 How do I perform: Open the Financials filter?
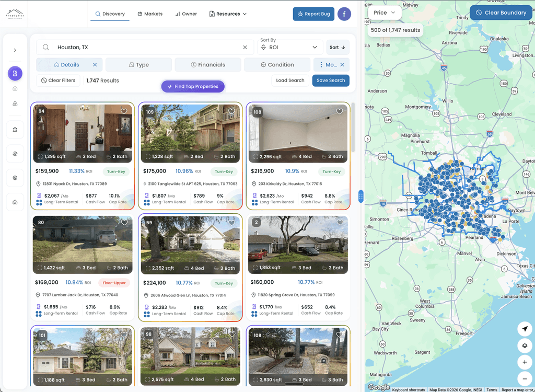coord(208,64)
